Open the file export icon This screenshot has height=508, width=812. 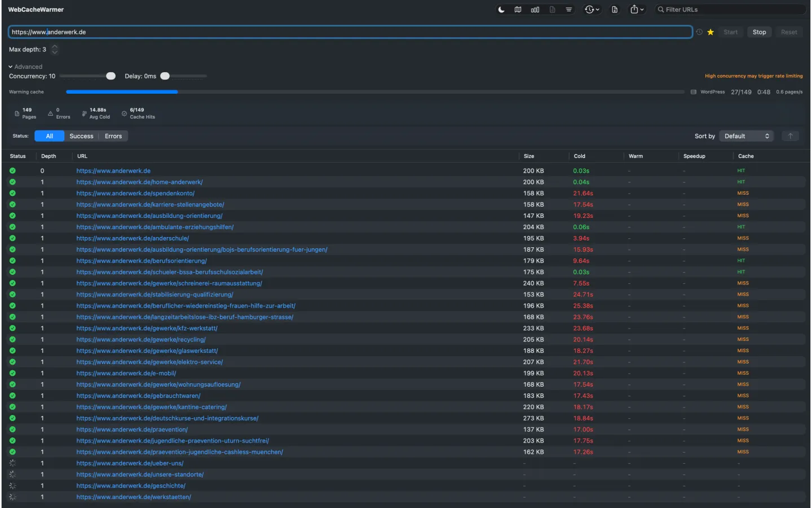[615, 10]
